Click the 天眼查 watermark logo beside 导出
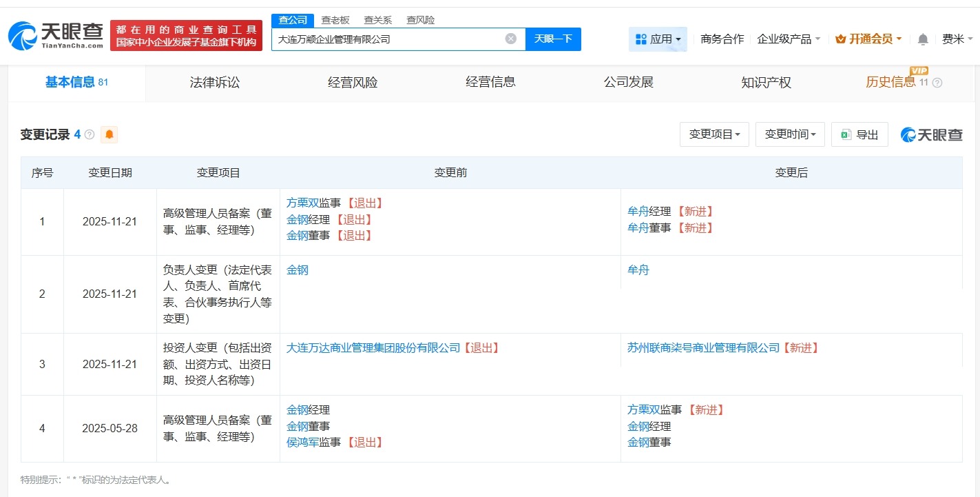The image size is (980, 497). [930, 134]
